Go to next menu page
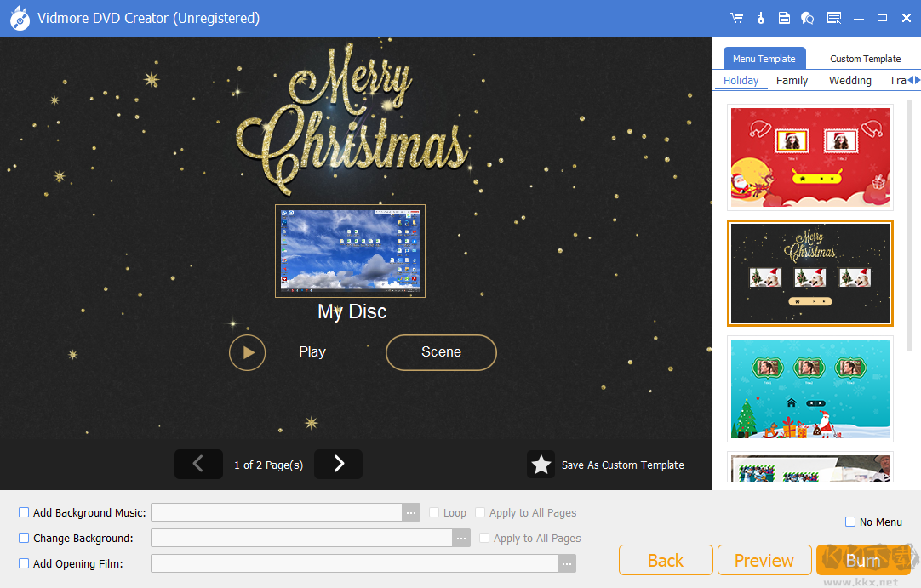The image size is (921, 588). tap(338, 465)
